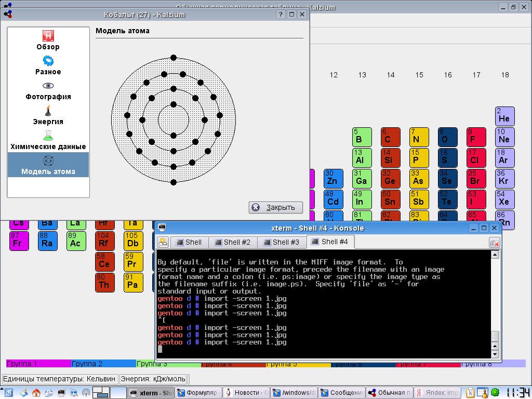Viewport: 532px width, 399px height.
Task: Click the home folder icon in the panel
Action: click(x=36, y=393)
